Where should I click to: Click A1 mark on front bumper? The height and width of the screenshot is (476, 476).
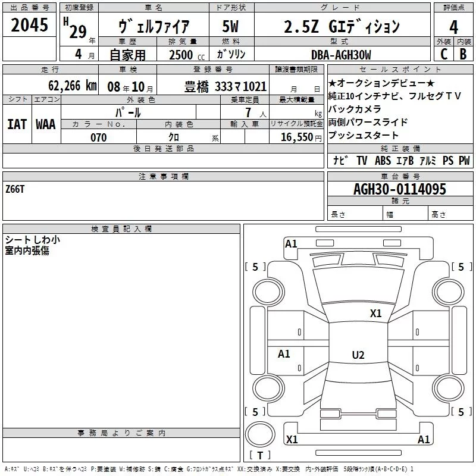click(x=291, y=244)
